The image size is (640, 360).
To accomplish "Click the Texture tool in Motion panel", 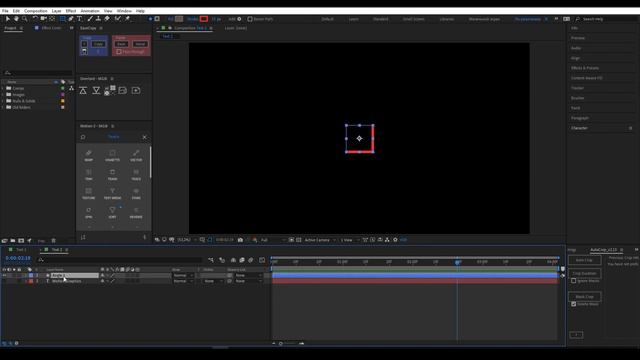I will 89,193.
